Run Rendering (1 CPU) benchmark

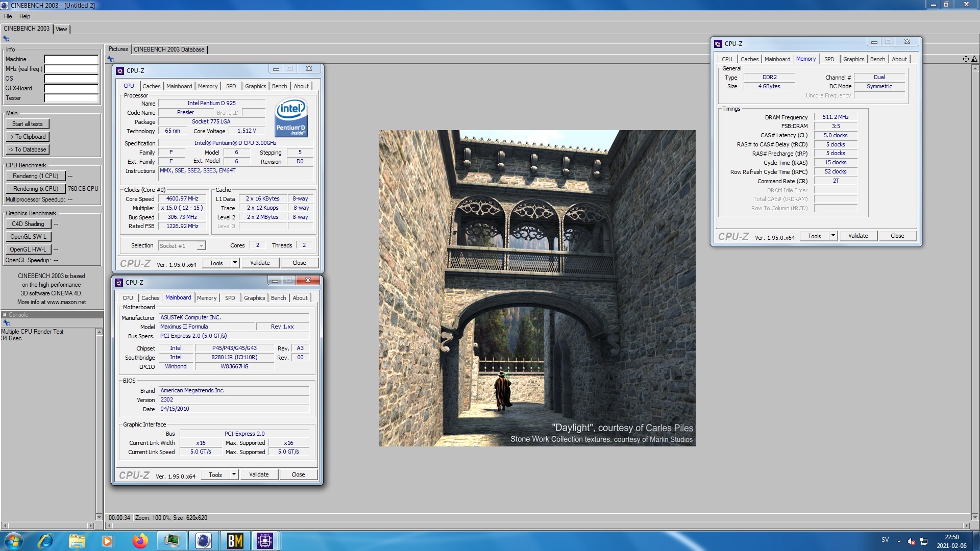(36, 176)
